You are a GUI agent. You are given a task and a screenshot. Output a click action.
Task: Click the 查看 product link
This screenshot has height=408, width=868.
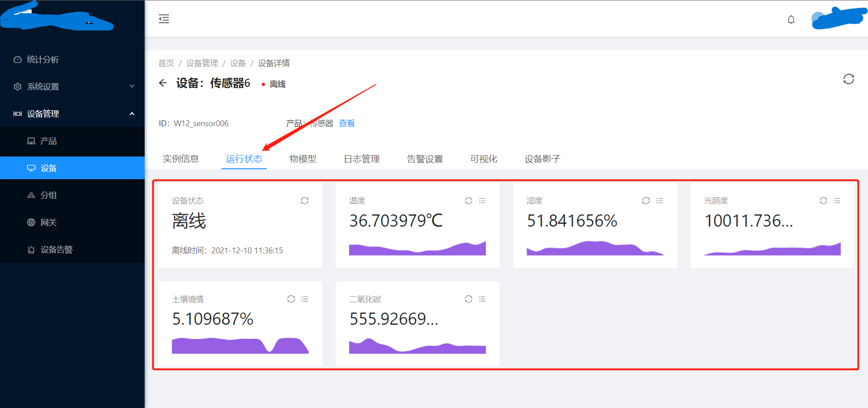click(x=347, y=123)
